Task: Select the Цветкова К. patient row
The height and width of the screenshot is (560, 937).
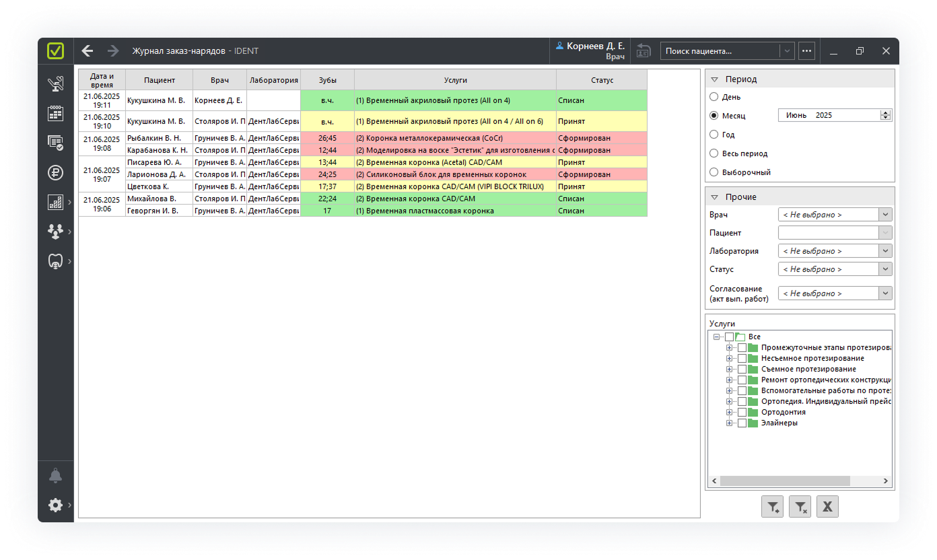Action: tap(159, 186)
